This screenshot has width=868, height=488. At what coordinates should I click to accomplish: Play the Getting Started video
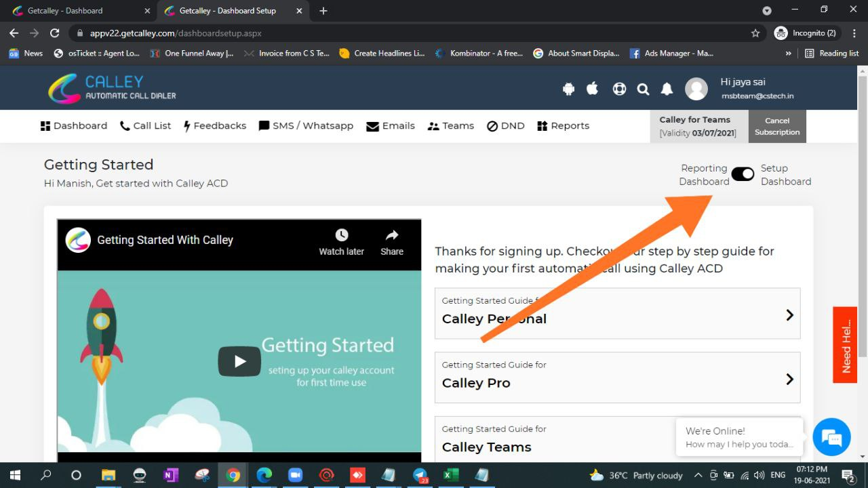point(239,361)
